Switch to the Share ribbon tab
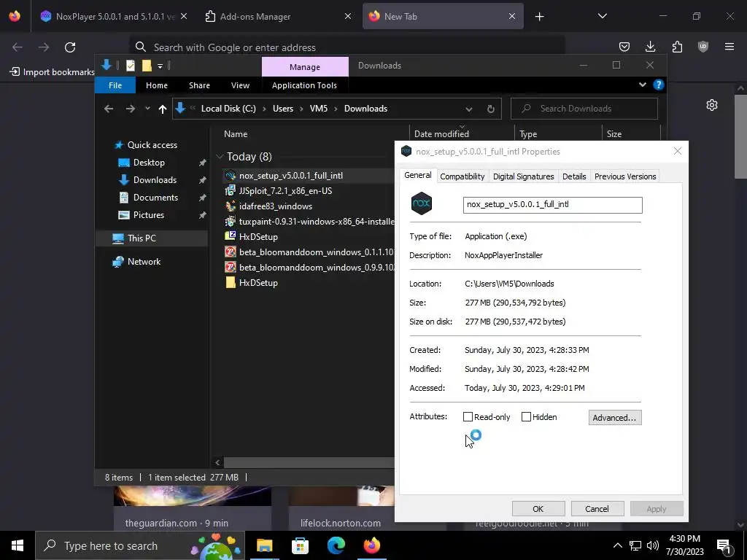This screenshot has width=747, height=560. pos(199,85)
